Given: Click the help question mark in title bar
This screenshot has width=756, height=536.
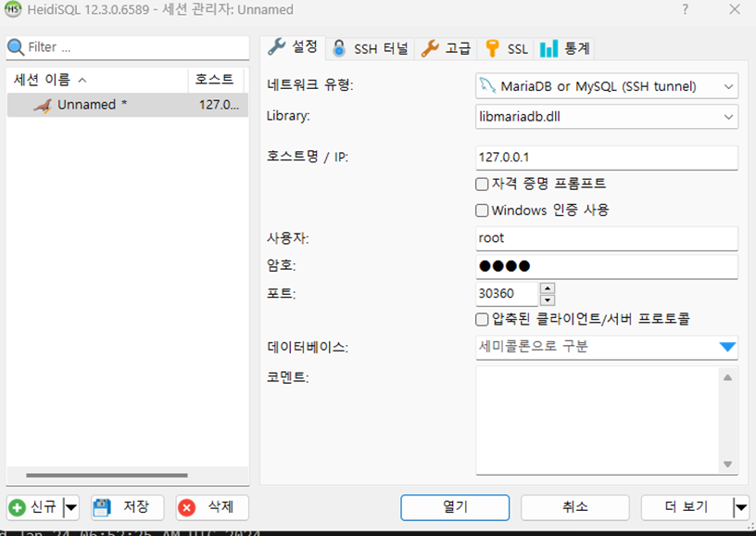Looking at the screenshot, I should pos(686,9).
